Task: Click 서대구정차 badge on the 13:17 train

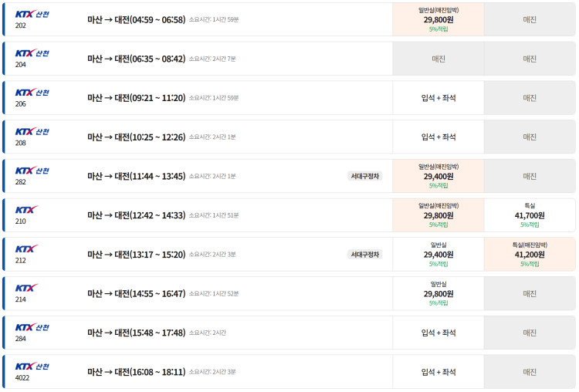Action: click(x=364, y=254)
